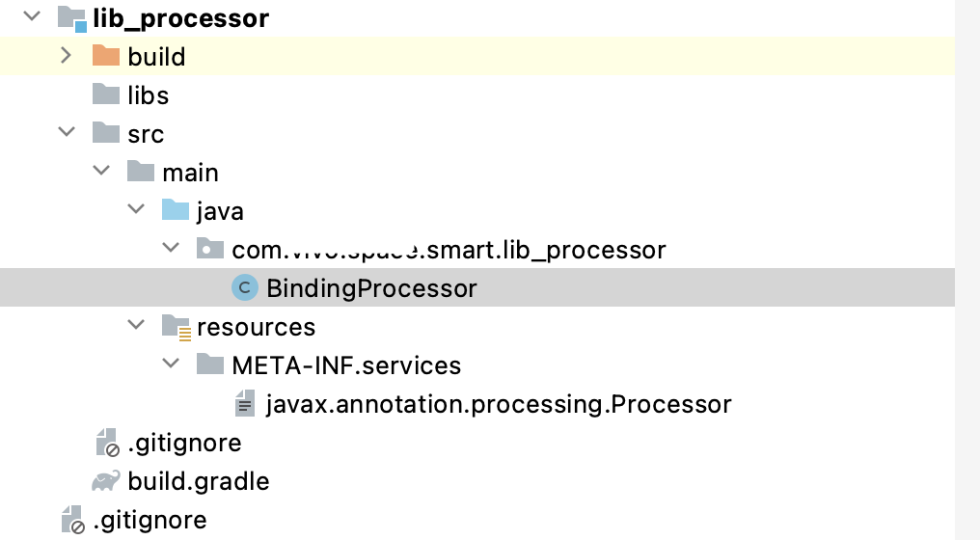Click the orange build folder icon

point(106,56)
